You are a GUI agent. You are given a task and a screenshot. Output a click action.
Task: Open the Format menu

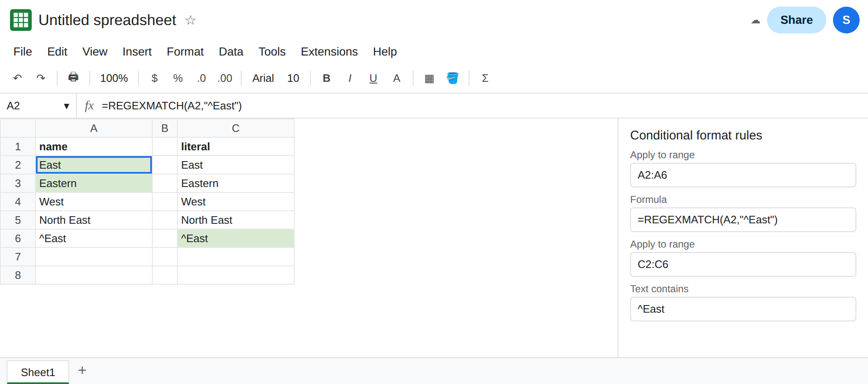185,51
